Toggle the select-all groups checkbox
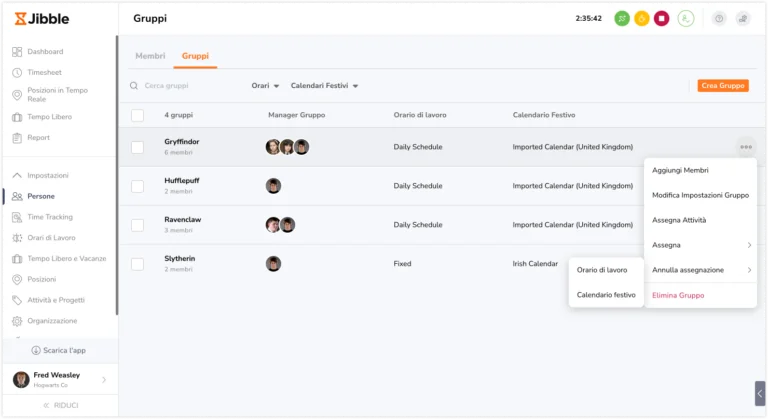 (x=138, y=115)
